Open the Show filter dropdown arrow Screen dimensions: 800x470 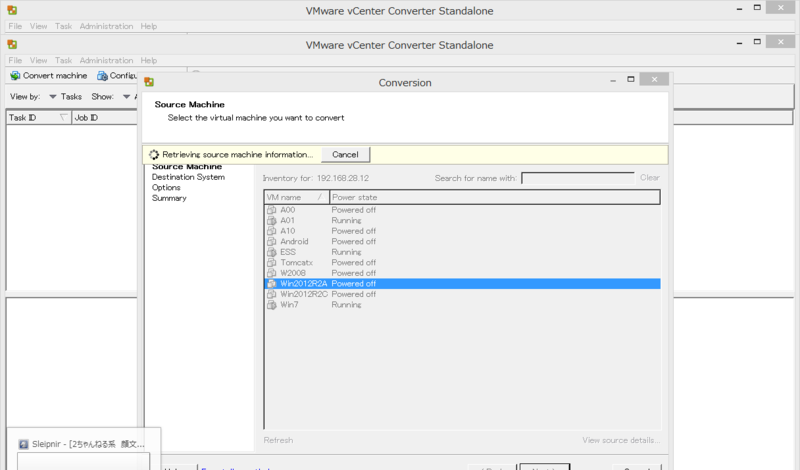pyautogui.click(x=126, y=96)
